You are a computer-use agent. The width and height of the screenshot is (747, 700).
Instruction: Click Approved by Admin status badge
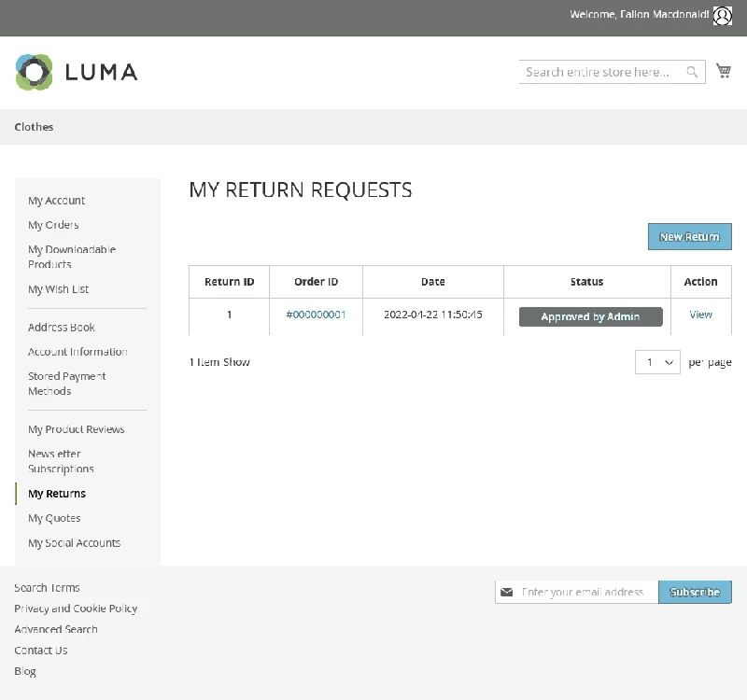tap(591, 316)
